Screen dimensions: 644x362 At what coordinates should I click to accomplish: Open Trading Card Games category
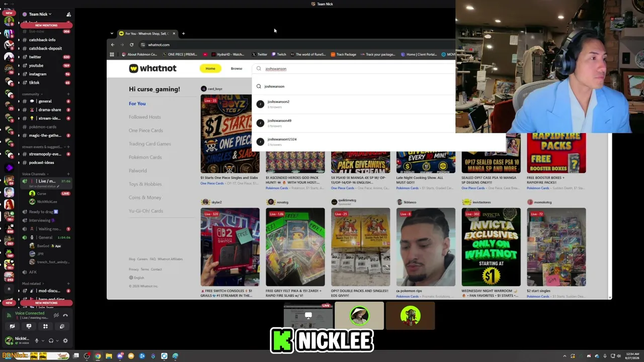tap(150, 144)
